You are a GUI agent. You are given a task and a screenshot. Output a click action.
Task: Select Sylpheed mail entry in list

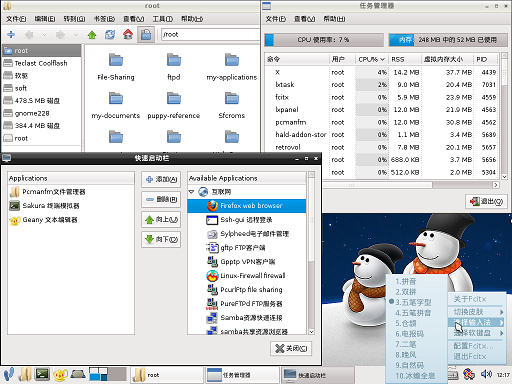pos(247,234)
